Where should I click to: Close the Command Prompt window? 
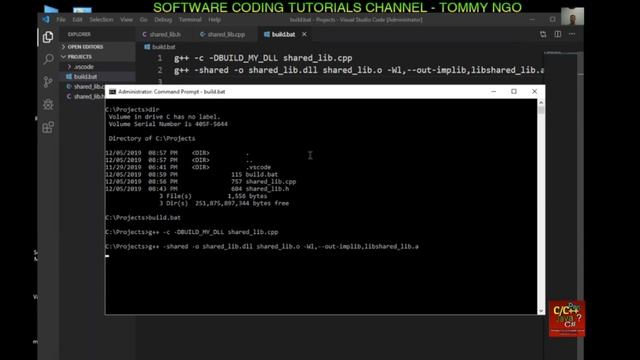point(534,91)
